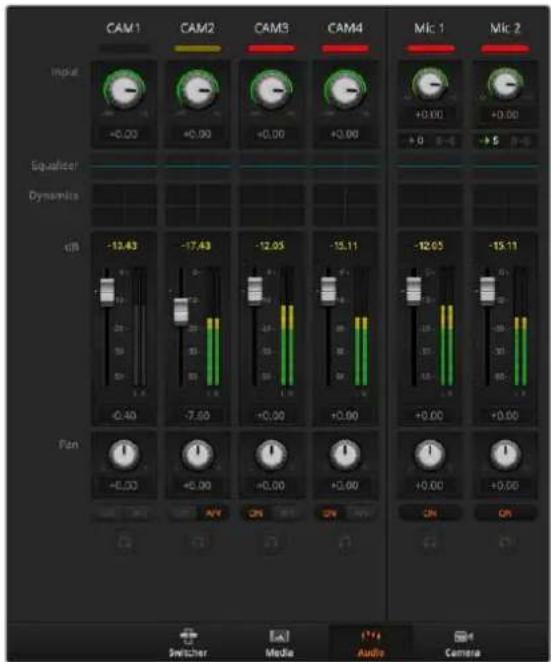Click the CAM1 fader level field -0.40
The image size is (551, 662).
pos(124,416)
